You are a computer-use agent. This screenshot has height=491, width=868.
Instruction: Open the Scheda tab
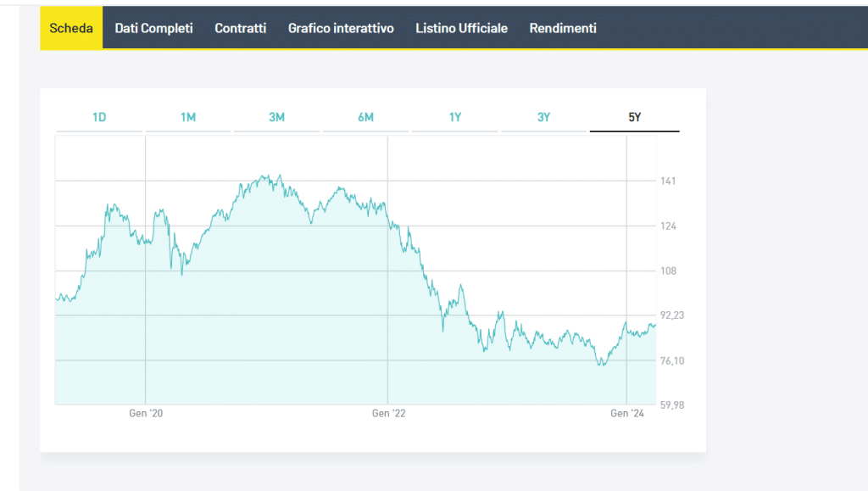pos(71,28)
